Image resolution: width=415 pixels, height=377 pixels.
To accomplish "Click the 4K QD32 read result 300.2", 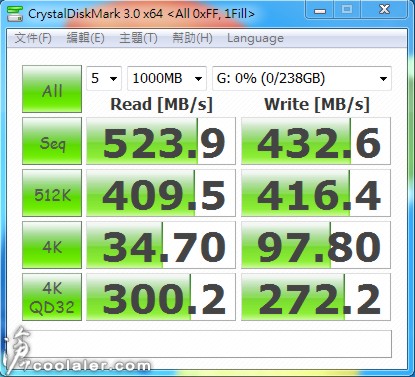I will (x=161, y=297).
